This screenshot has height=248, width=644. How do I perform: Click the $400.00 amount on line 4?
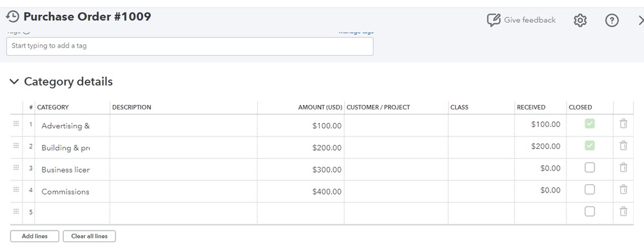[327, 192]
